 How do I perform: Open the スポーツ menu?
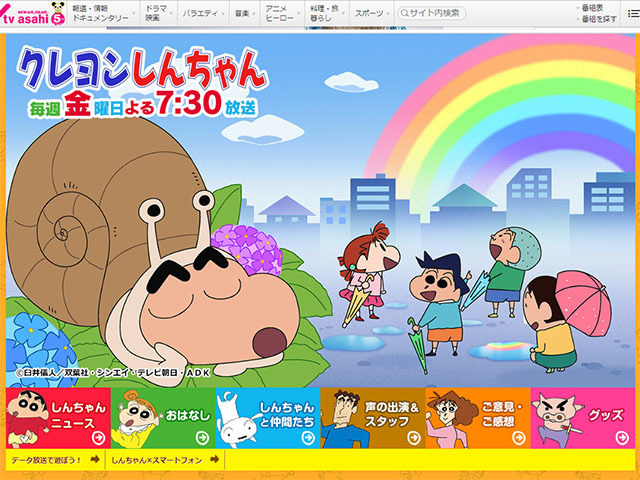point(369,13)
